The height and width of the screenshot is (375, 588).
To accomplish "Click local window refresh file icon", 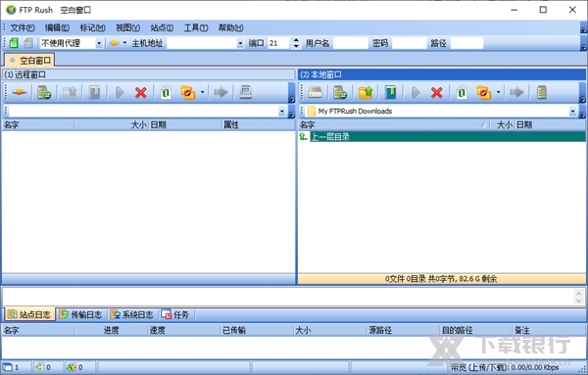I will pyautogui.click(x=462, y=92).
